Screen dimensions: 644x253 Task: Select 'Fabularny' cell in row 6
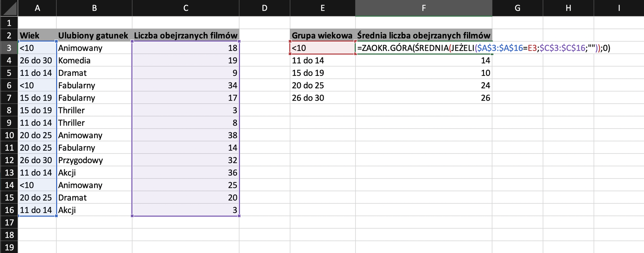[x=94, y=85]
